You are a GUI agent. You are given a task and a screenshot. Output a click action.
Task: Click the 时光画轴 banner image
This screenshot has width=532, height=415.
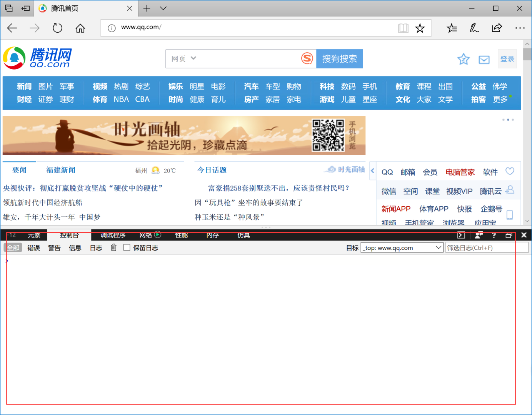184,136
